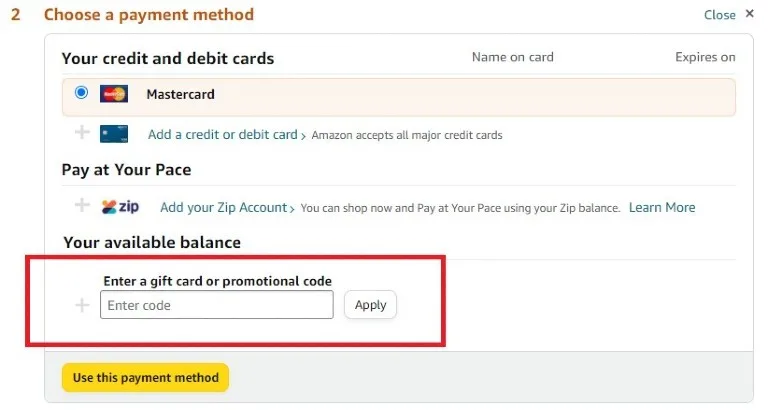Open the Add your Zip Account link
The image size is (768, 410).
(x=223, y=207)
